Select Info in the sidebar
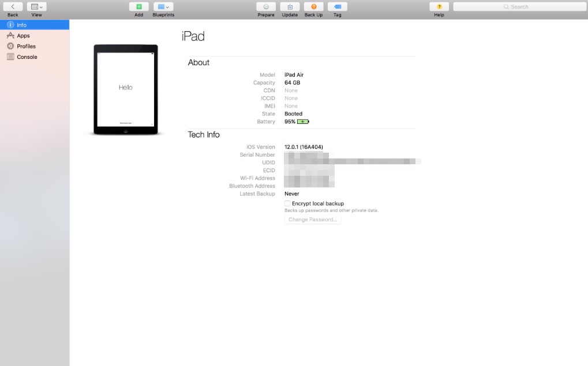The height and width of the screenshot is (366, 588). pos(21,25)
